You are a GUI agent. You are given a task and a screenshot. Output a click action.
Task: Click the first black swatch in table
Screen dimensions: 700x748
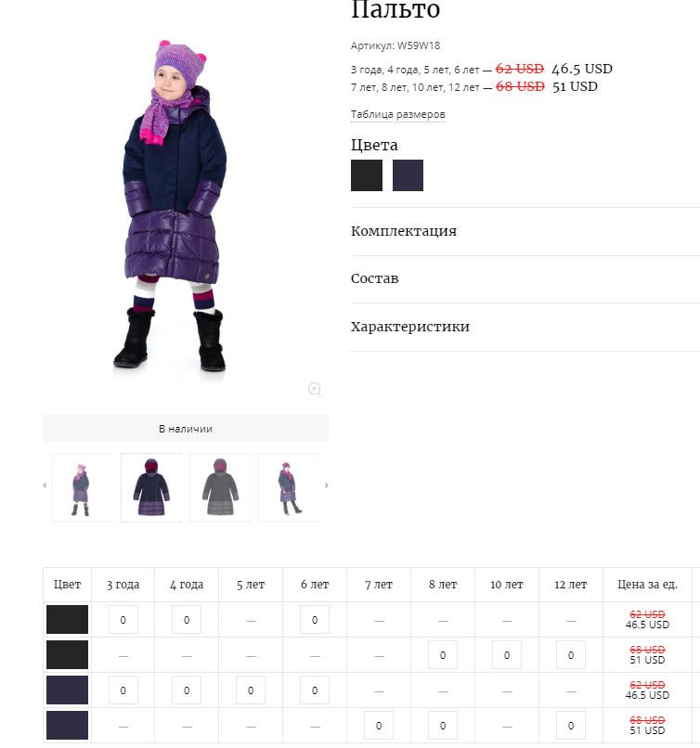(67, 620)
